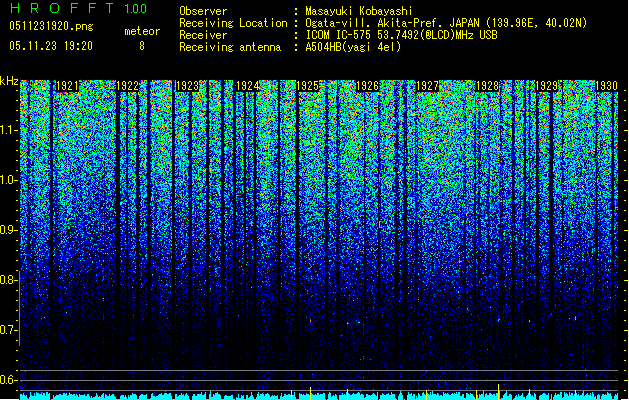
Task: Click the 1926 time marker
Action: pos(367,86)
